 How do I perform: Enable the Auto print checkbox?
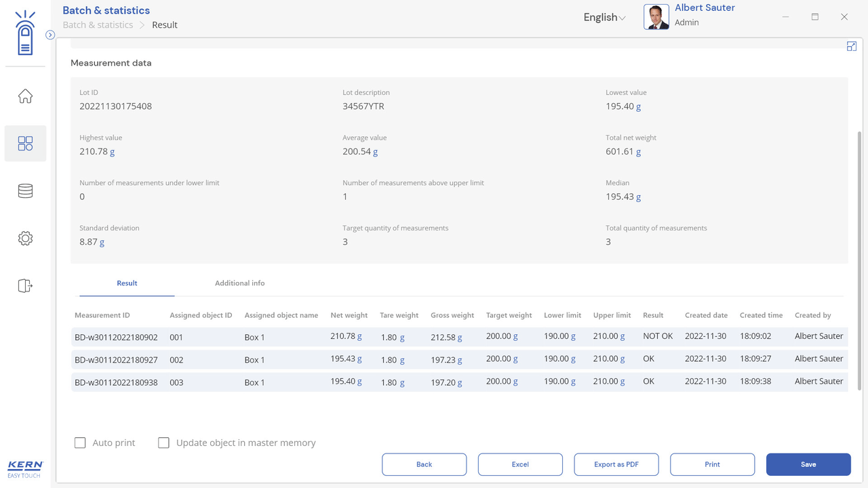click(80, 443)
